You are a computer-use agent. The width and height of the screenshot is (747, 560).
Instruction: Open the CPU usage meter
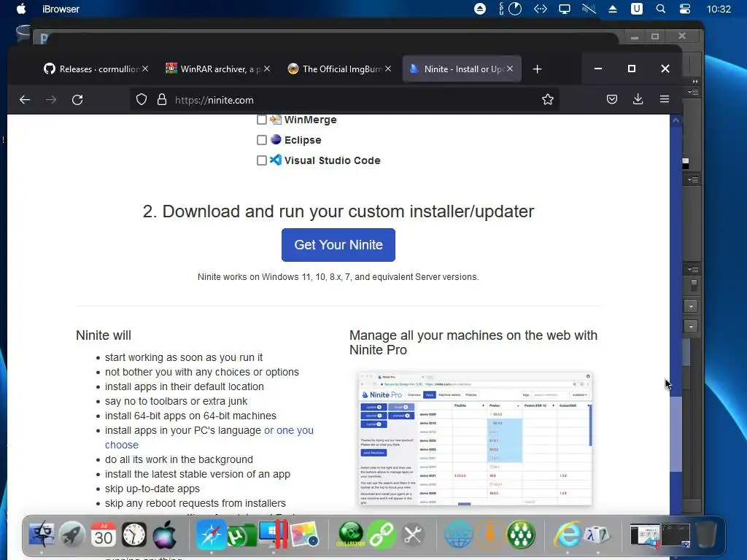[514, 9]
